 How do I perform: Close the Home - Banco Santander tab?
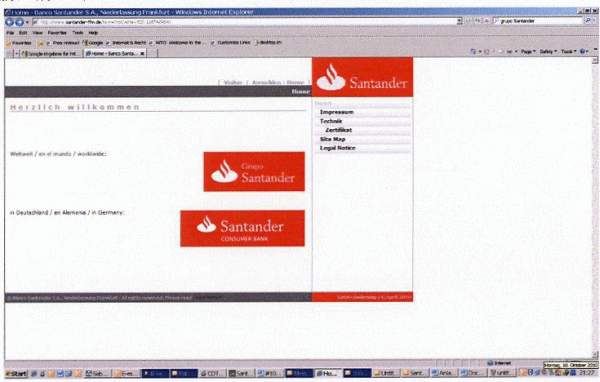pyautogui.click(x=142, y=54)
